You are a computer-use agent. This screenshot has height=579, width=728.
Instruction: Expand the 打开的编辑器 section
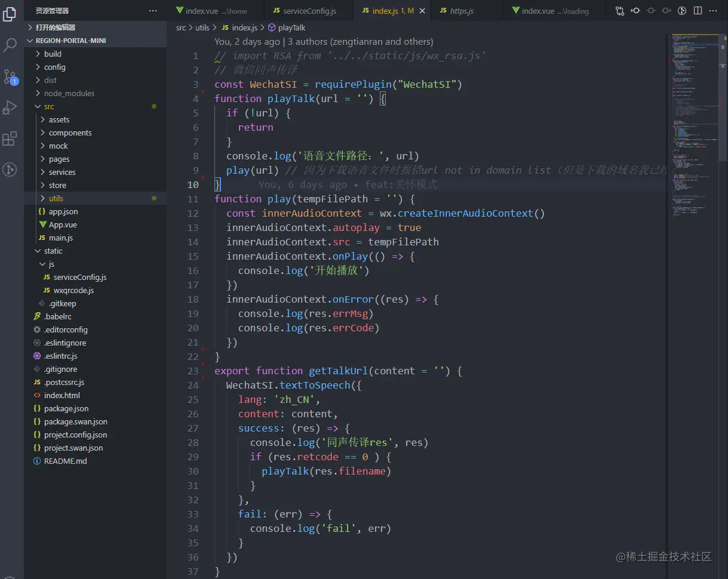pyautogui.click(x=95, y=27)
